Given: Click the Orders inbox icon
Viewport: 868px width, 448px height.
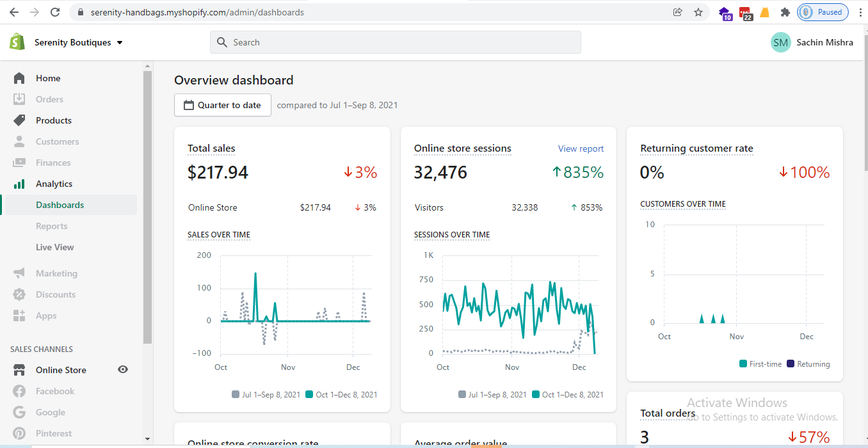Looking at the screenshot, I should click(x=19, y=99).
